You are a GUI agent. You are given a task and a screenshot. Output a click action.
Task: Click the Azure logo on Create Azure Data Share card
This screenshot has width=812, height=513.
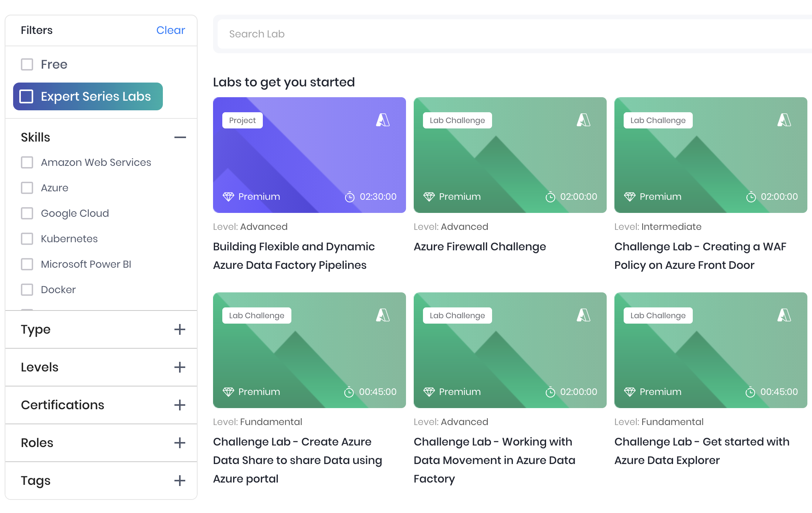click(x=383, y=315)
